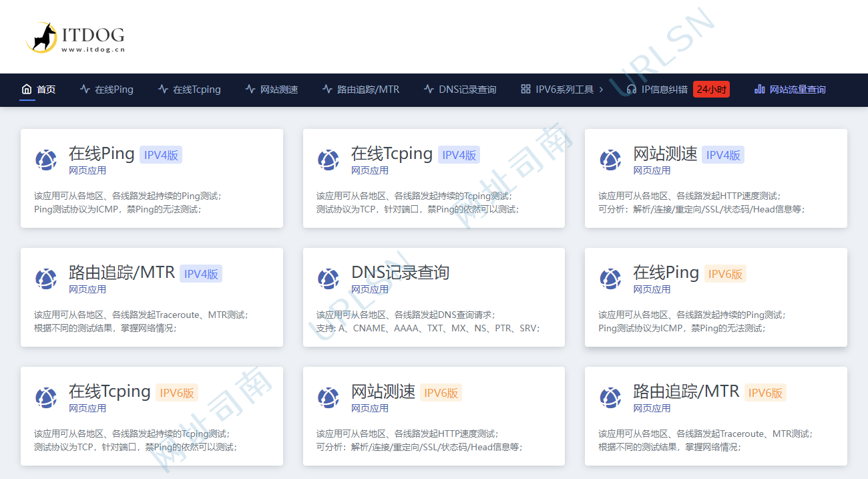
Task: Click the globe icon on 在线Ping IPV4版 card
Action: tap(45, 160)
